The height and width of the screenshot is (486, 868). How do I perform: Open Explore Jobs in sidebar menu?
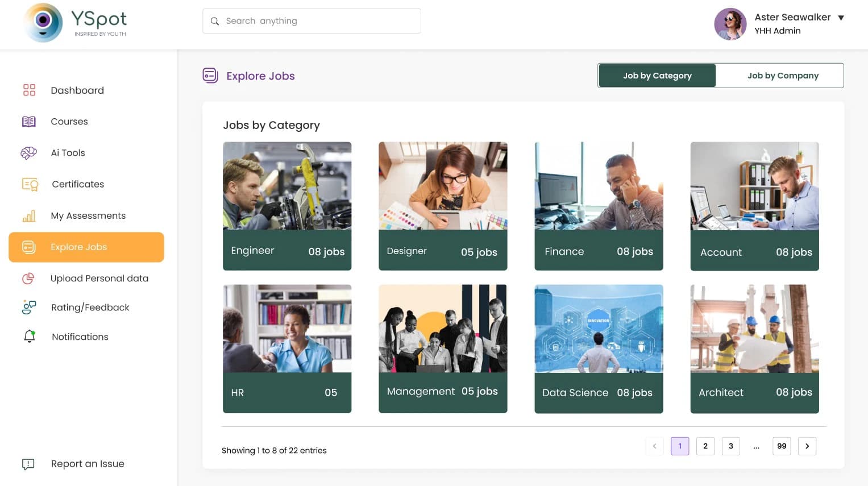86,247
